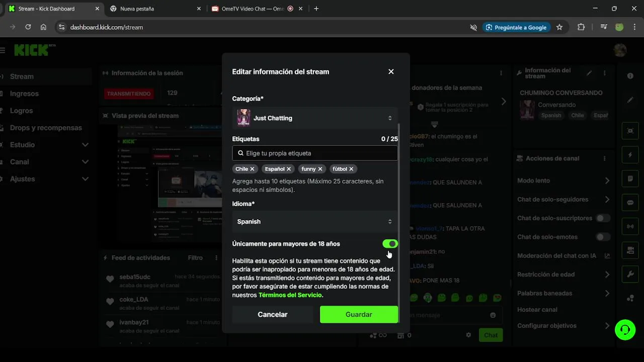This screenshot has width=644, height=362.
Task: Click the broadcast signal icon in right rail
Action: (630, 226)
